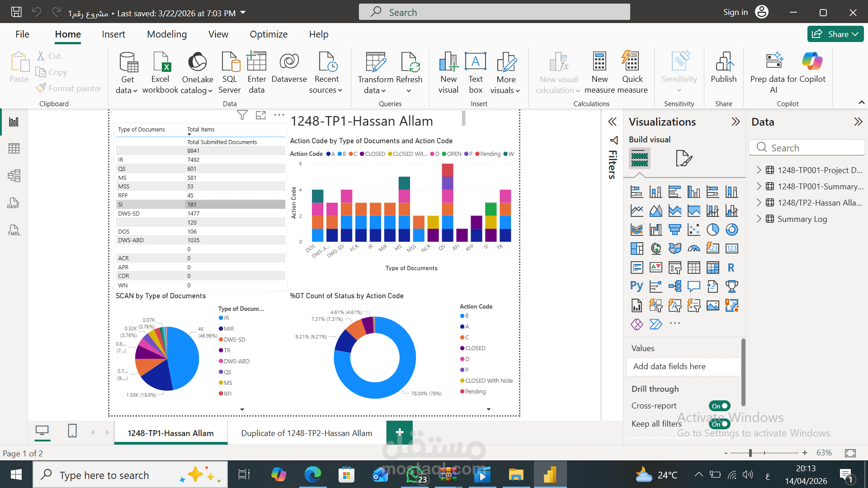Collapse the Data pane
868x488 pixels.
click(858, 122)
